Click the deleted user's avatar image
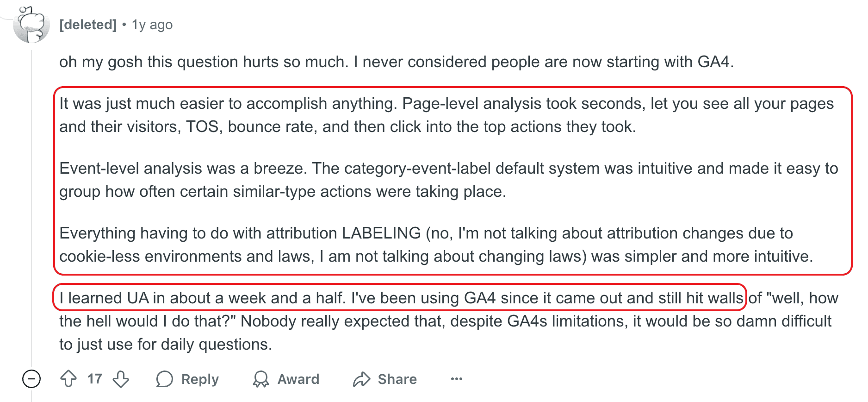The height and width of the screenshot is (402, 868). coord(31,25)
